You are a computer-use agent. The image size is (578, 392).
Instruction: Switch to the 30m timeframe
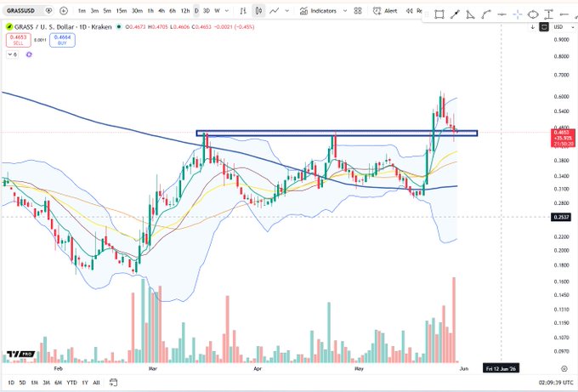click(137, 11)
